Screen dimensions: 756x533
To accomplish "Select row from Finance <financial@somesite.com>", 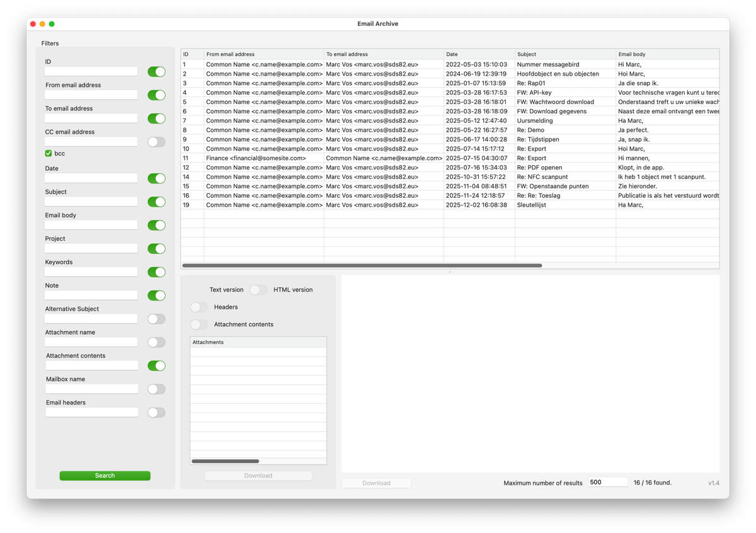I will (450, 158).
